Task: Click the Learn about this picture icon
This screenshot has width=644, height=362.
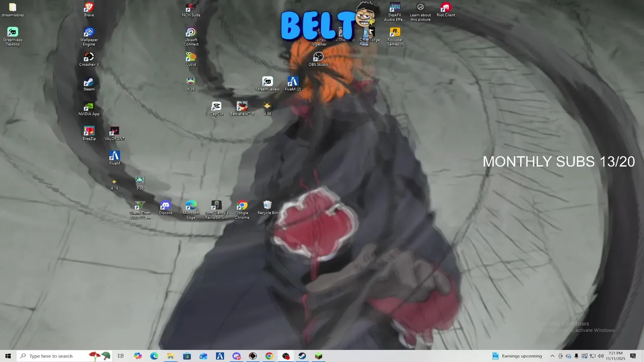Action: [x=420, y=12]
